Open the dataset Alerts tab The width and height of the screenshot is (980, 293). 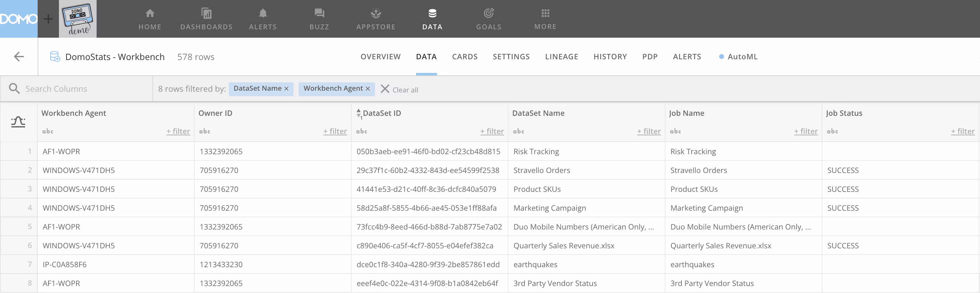point(687,57)
